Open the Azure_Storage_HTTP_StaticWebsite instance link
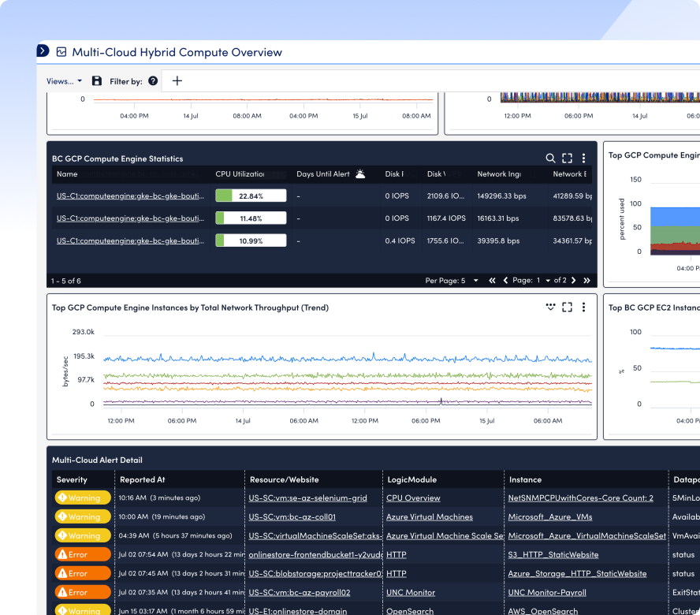The width and height of the screenshot is (700, 615). (577, 573)
